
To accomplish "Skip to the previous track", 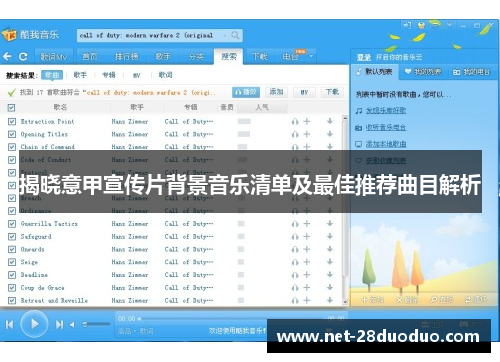I will coord(10,324).
